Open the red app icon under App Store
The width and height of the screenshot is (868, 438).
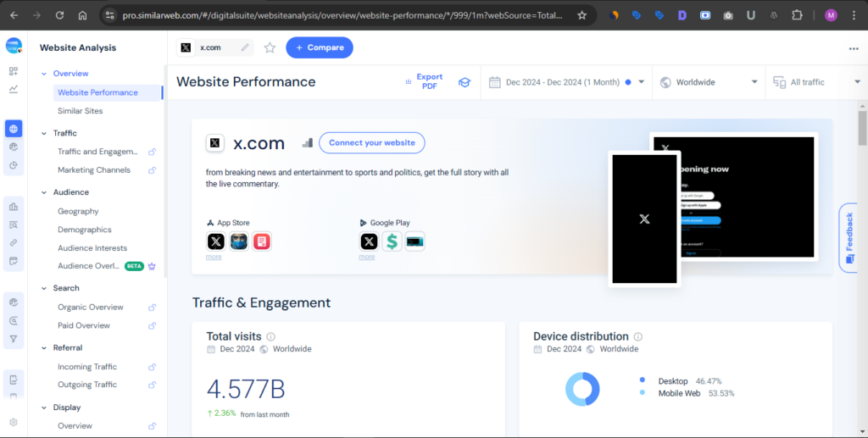click(x=262, y=241)
